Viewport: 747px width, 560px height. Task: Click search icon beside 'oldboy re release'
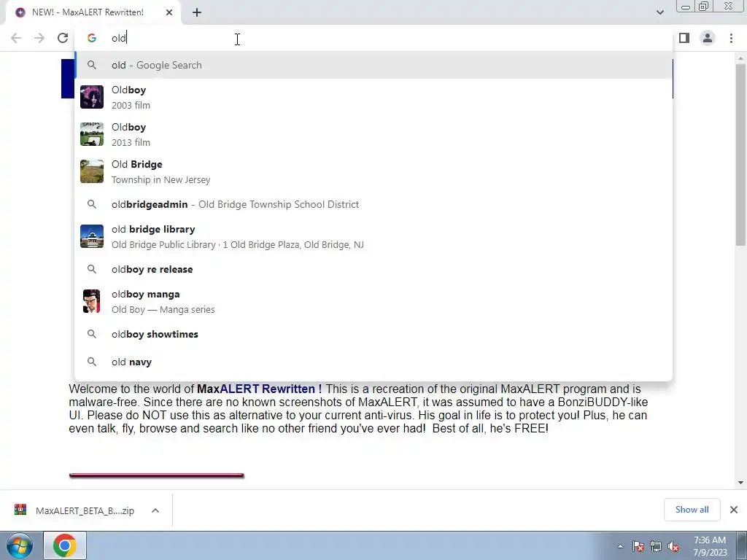[91, 269]
